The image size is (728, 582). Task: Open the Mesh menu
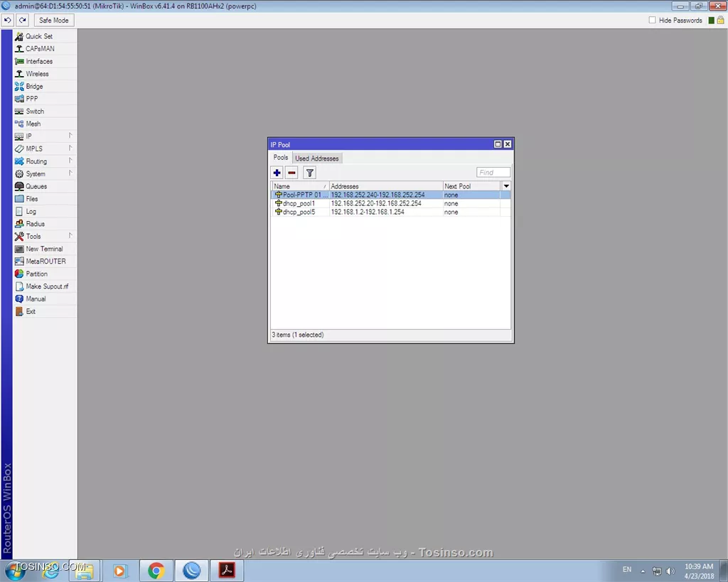click(45, 124)
